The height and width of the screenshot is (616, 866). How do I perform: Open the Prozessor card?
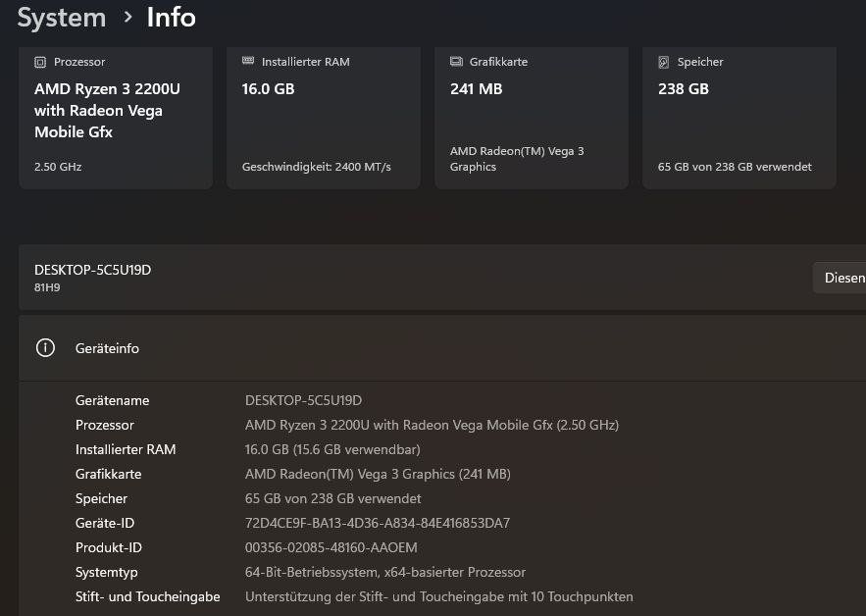(116, 118)
